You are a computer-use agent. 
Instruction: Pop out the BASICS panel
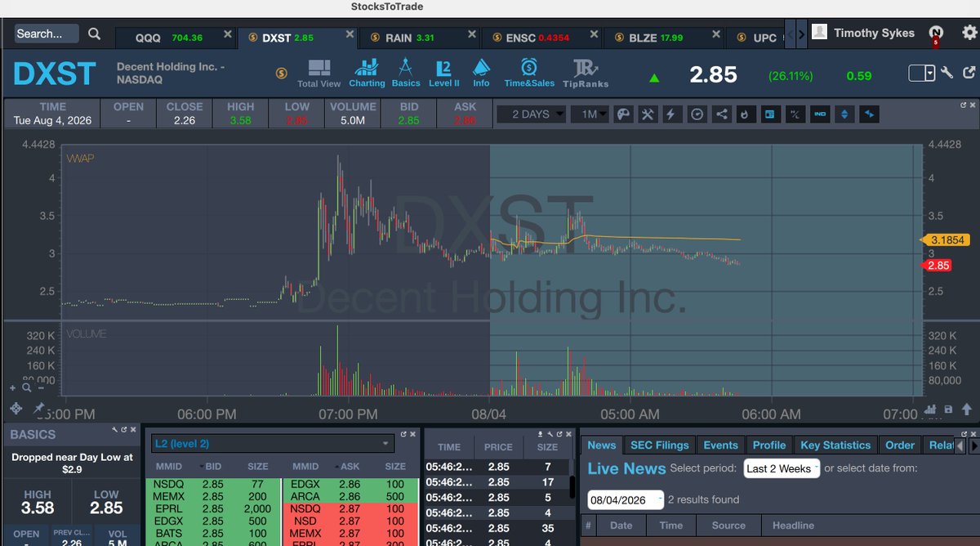tap(124, 429)
